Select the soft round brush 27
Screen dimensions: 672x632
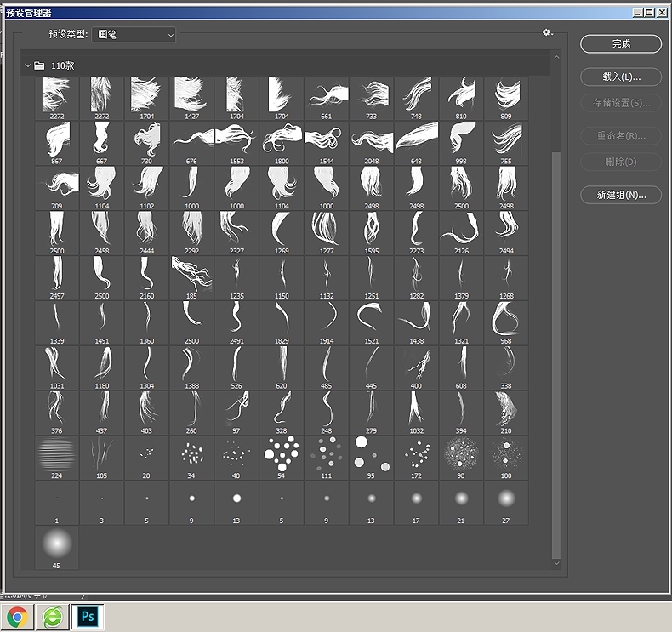[506, 503]
